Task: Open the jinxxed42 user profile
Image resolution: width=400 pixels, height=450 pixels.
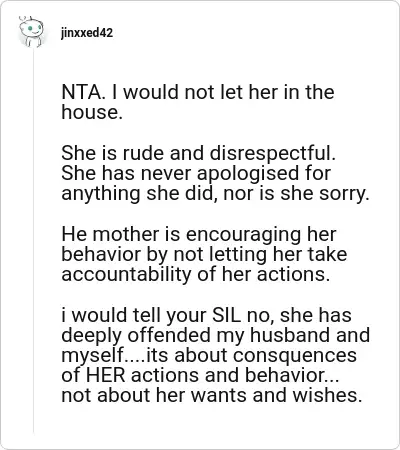Action: 87,33
